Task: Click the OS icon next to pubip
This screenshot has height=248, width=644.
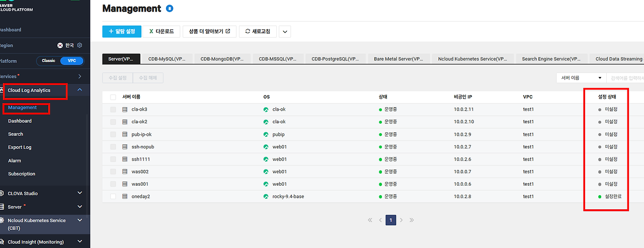Action: tap(266, 134)
